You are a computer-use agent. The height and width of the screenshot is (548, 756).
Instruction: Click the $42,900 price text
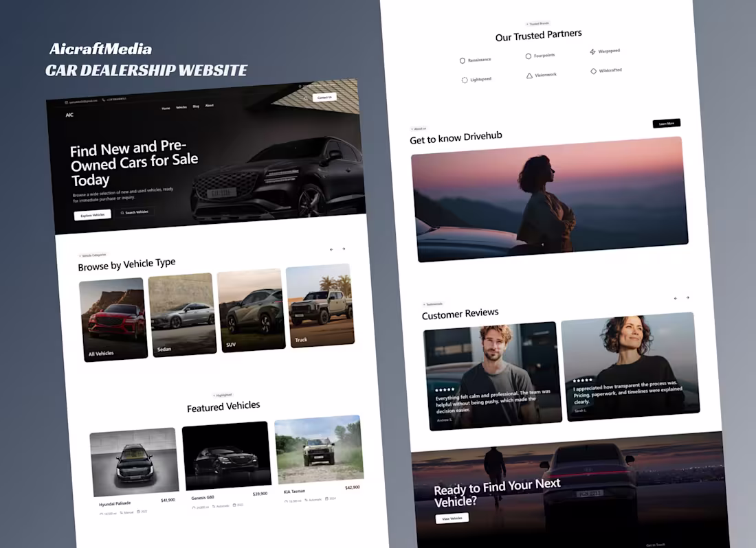[353, 488]
